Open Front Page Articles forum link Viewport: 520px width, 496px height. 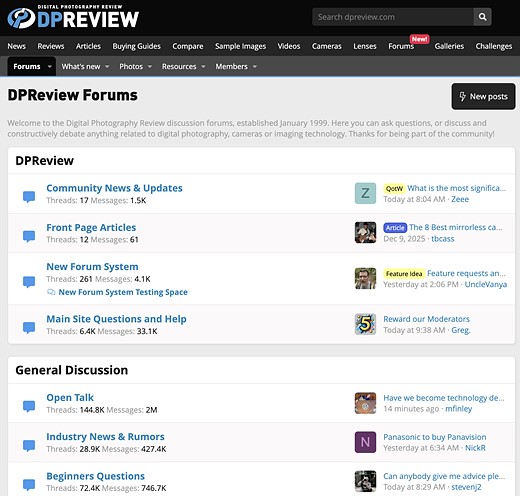pyautogui.click(x=91, y=227)
